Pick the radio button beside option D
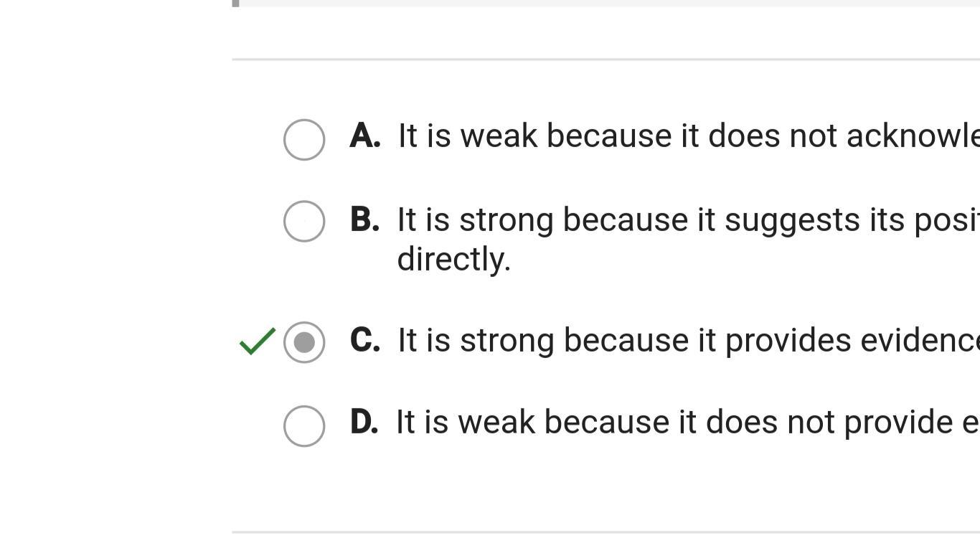The height and width of the screenshot is (551, 980). point(304,426)
